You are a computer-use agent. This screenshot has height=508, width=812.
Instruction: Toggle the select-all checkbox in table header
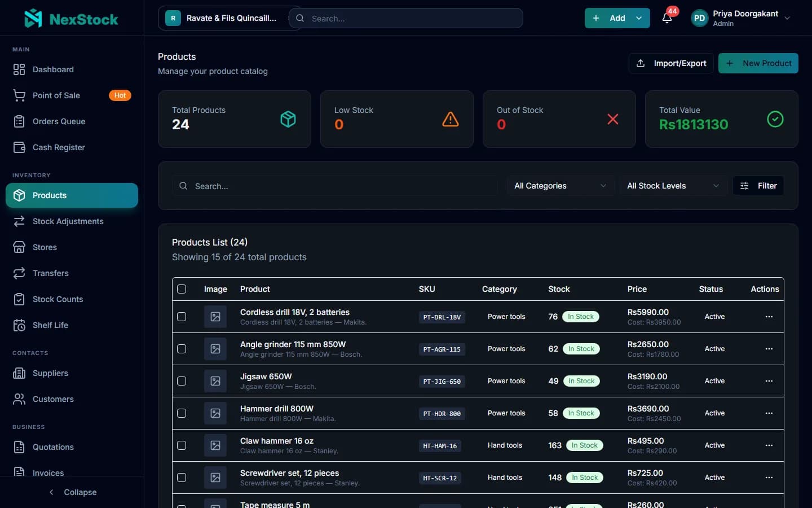tap(182, 289)
